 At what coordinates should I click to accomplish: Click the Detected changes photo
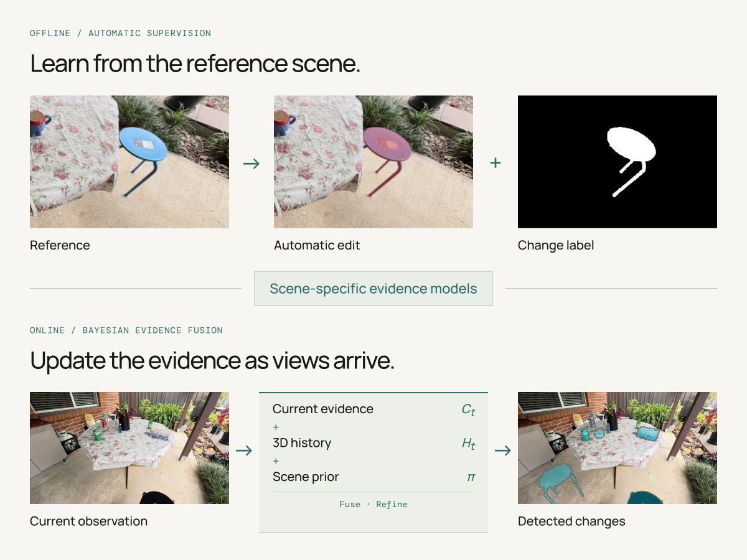(618, 448)
